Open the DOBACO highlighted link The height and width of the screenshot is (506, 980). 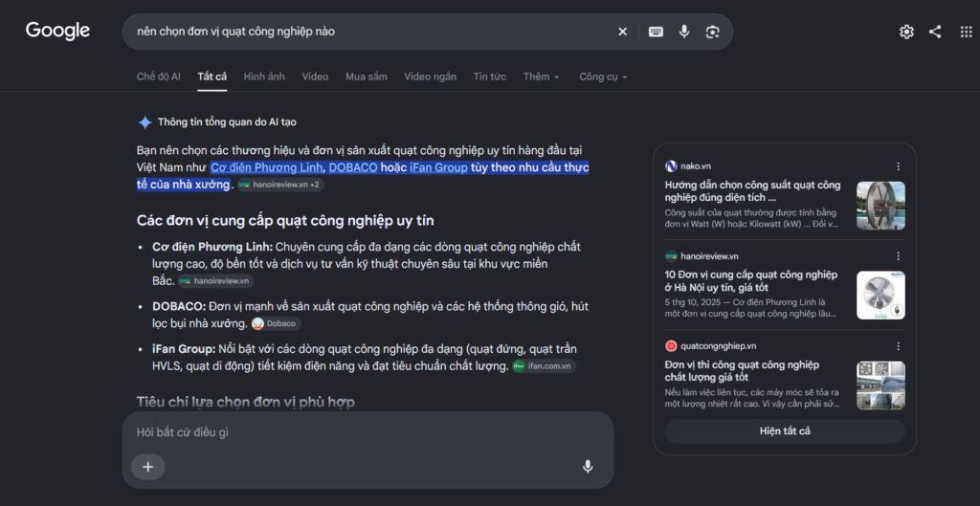click(x=353, y=168)
